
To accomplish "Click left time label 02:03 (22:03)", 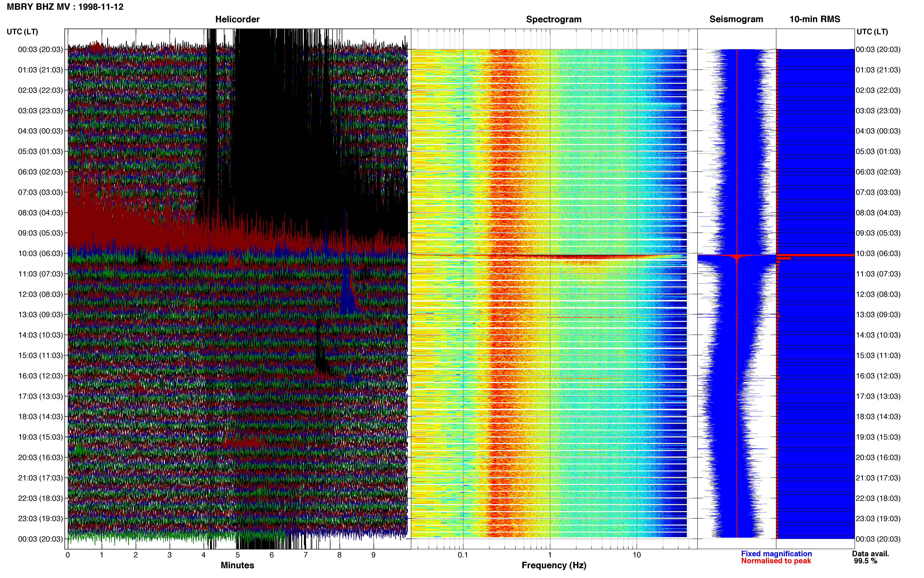I will click(x=41, y=90).
